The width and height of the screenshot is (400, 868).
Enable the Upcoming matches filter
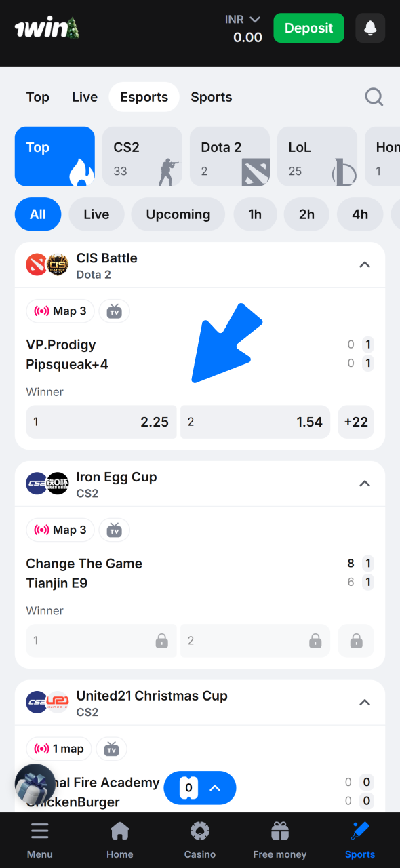[178, 214]
